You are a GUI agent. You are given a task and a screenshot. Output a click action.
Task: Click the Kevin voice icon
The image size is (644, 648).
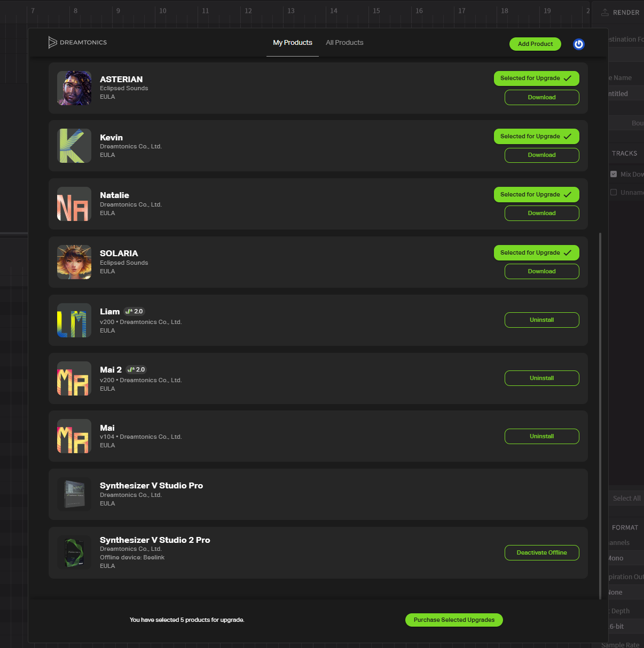(74, 146)
